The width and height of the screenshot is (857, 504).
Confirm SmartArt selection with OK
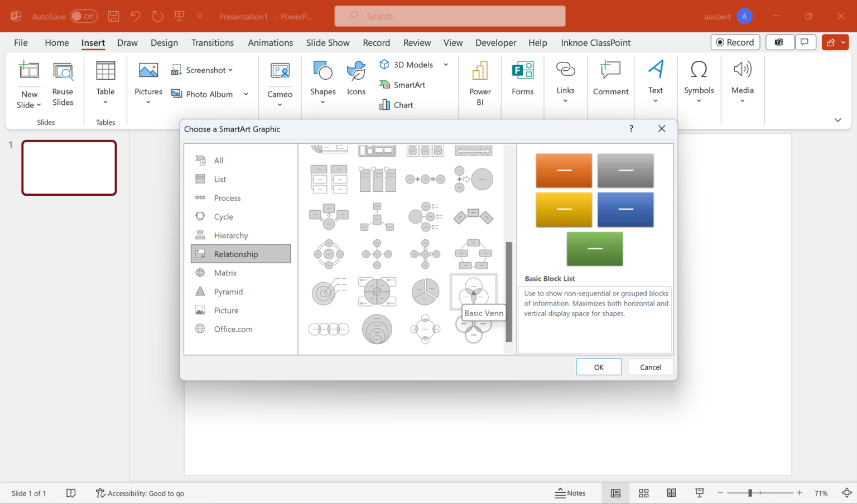[x=598, y=367]
